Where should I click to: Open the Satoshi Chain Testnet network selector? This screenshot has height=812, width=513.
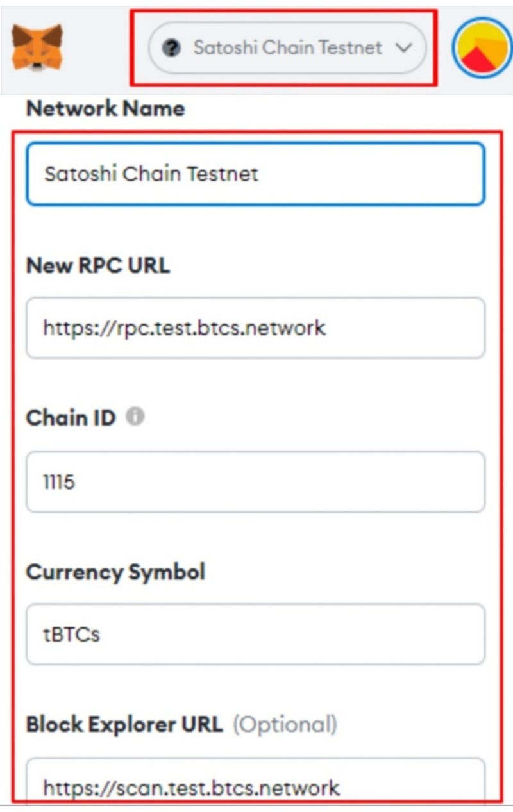click(287, 47)
